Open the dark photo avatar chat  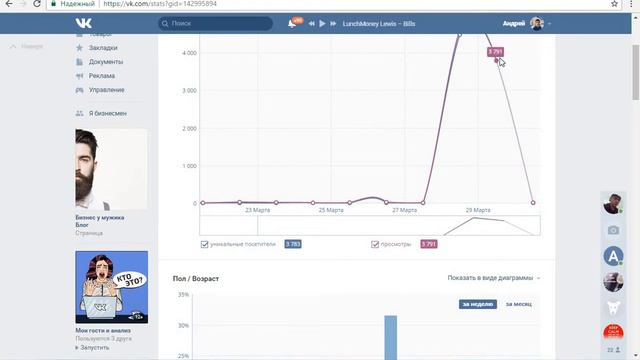pyautogui.click(x=613, y=282)
